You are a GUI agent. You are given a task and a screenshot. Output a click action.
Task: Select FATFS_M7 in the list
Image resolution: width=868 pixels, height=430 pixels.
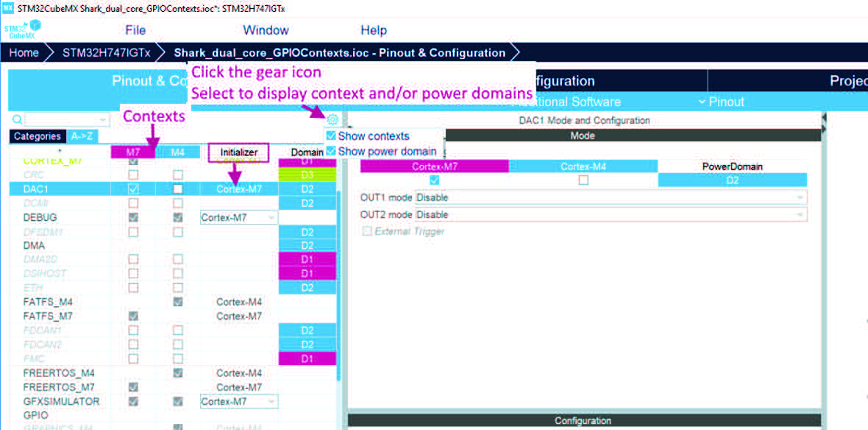[x=48, y=317]
